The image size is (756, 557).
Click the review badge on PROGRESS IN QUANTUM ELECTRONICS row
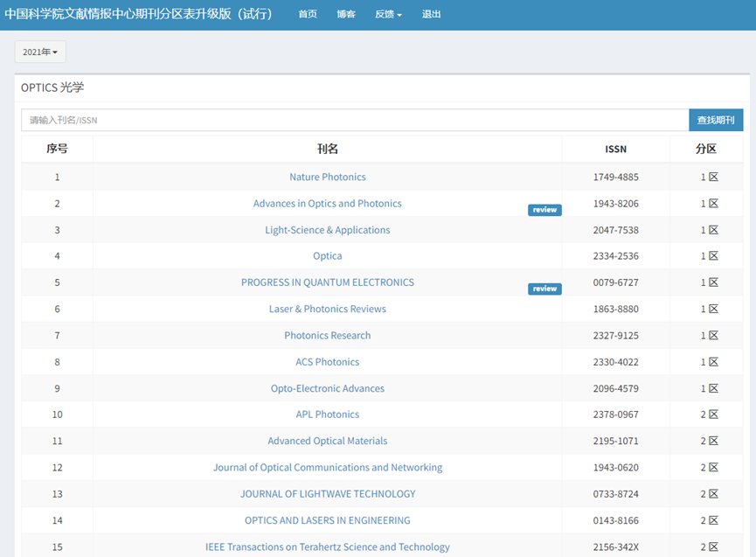(x=544, y=289)
